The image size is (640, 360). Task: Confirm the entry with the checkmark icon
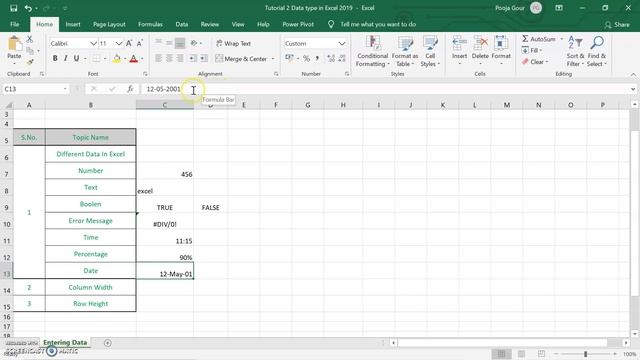coord(112,89)
